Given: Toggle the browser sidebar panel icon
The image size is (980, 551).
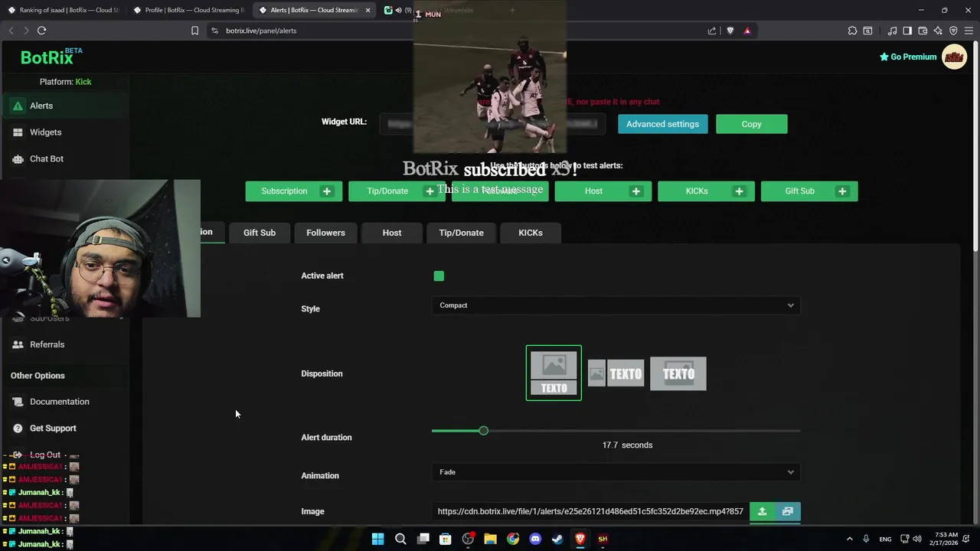Looking at the screenshot, I should (x=907, y=31).
